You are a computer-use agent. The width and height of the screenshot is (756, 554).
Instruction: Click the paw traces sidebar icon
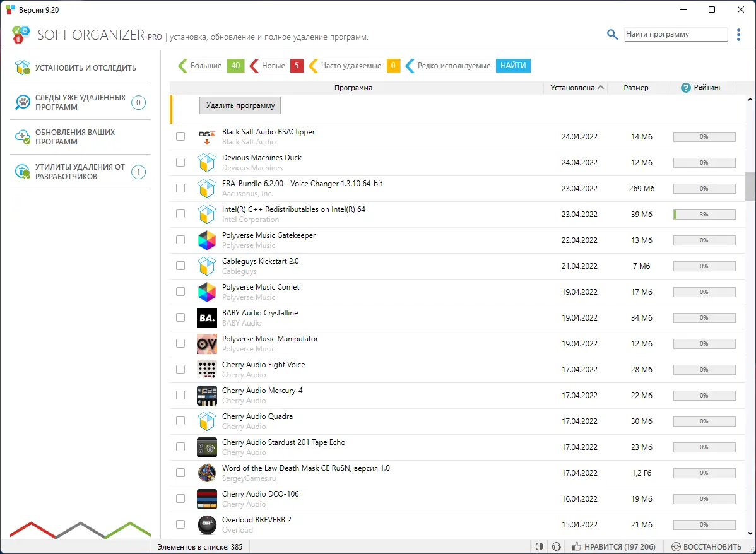23,102
